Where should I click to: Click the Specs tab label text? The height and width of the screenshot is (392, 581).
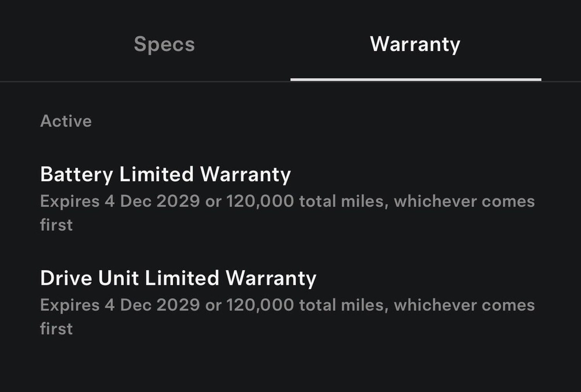point(164,44)
